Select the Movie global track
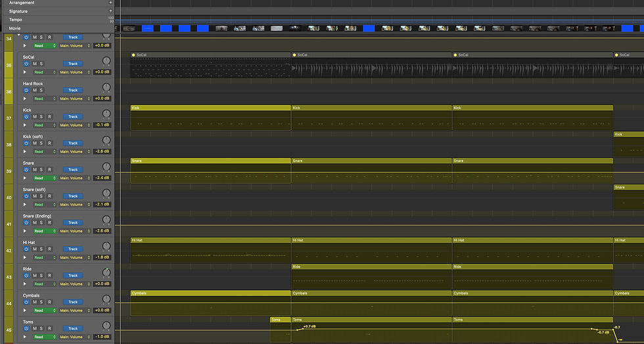This screenshot has height=344, width=644. click(14, 28)
